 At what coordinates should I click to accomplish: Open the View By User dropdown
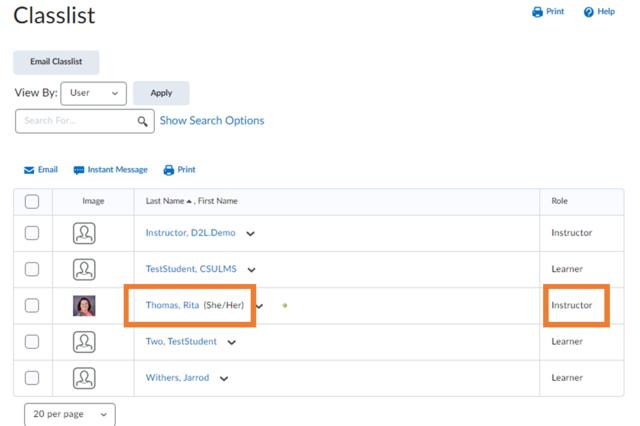tap(93, 93)
